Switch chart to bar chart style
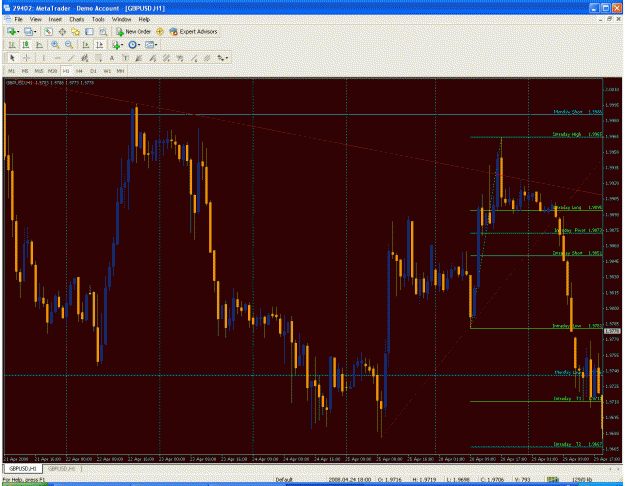The height and width of the screenshot is (486, 625). click(x=12, y=45)
